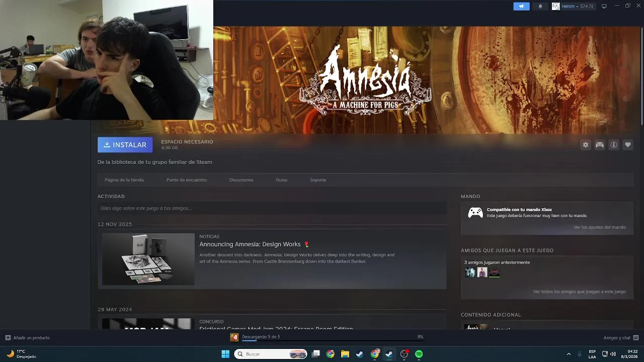This screenshot has width=644, height=362.
Task: Show hidden system tray icons chevron
Action: point(569,354)
